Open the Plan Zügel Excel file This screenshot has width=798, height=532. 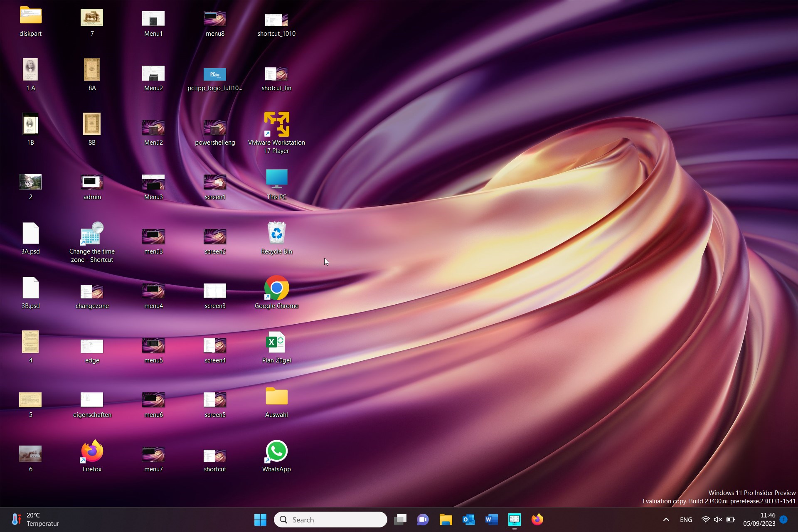tap(276, 342)
